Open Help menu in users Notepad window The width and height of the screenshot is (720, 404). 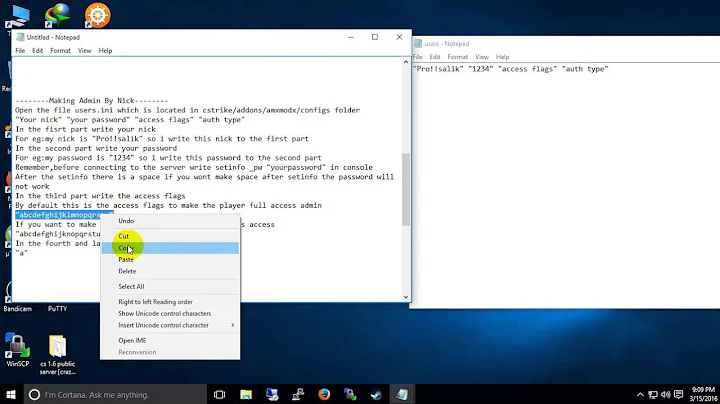(503, 57)
